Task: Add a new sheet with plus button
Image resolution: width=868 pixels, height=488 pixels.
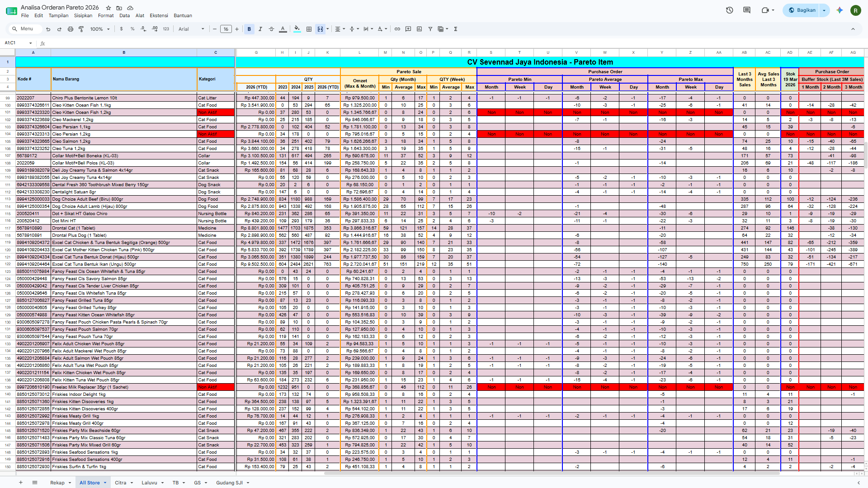Action: click(21, 483)
